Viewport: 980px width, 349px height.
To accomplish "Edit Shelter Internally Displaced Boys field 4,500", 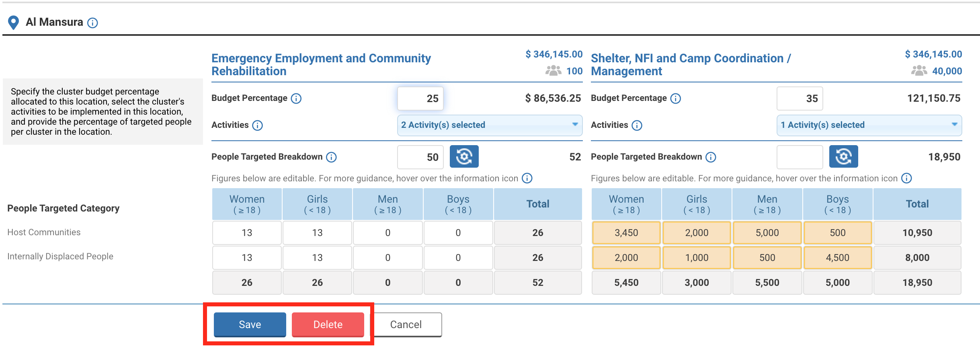I will pos(837,258).
